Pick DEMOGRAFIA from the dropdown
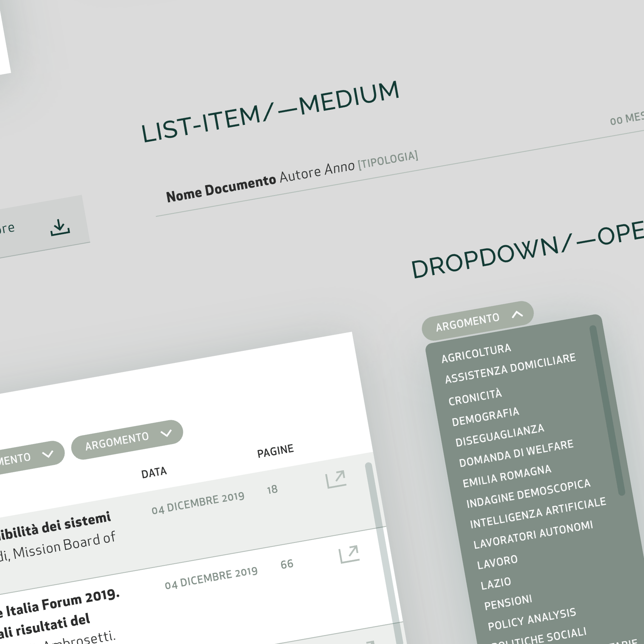Image resolution: width=644 pixels, height=644 pixels. click(485, 417)
